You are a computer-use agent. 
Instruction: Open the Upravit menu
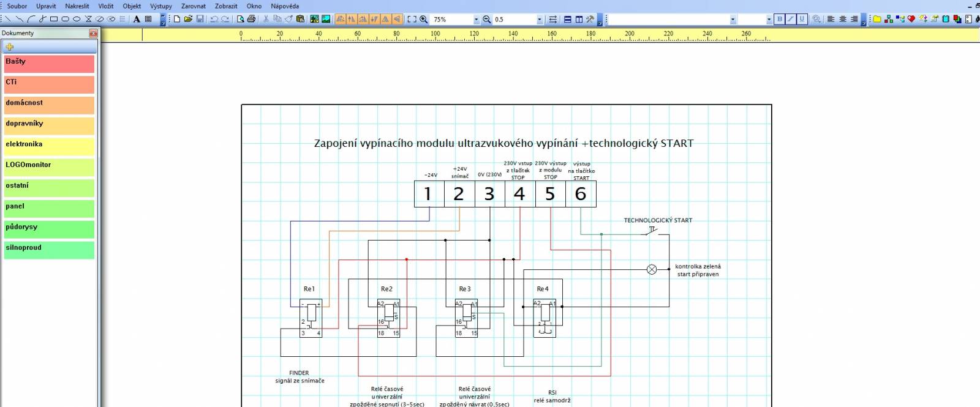click(x=46, y=6)
